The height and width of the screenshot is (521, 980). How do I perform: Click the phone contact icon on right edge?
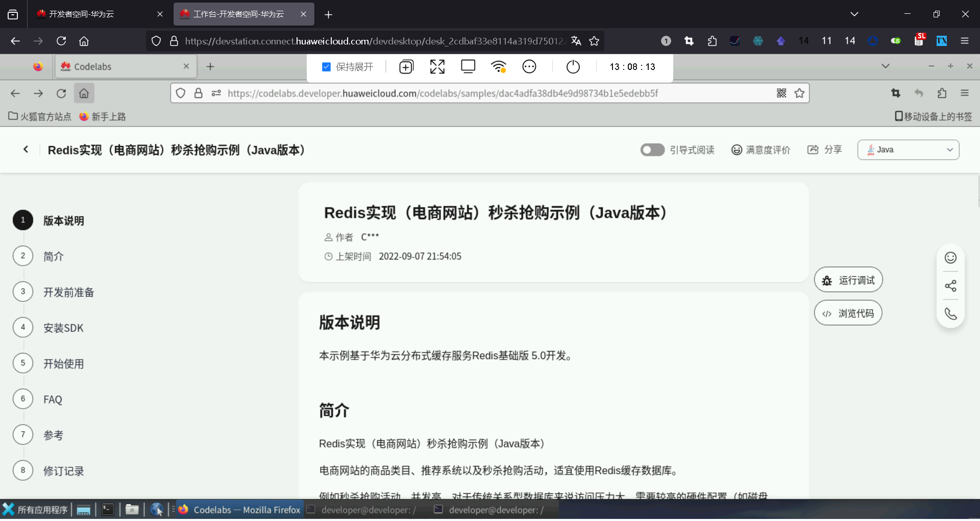pyautogui.click(x=950, y=314)
